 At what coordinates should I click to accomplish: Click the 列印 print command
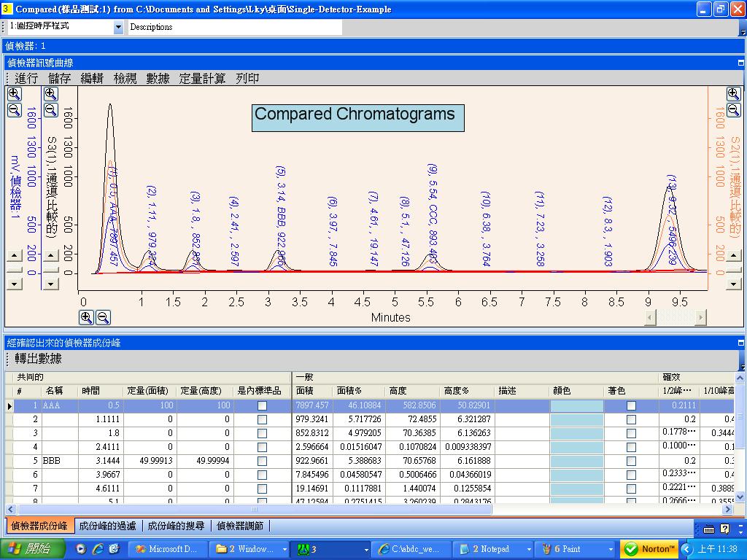pyautogui.click(x=247, y=78)
